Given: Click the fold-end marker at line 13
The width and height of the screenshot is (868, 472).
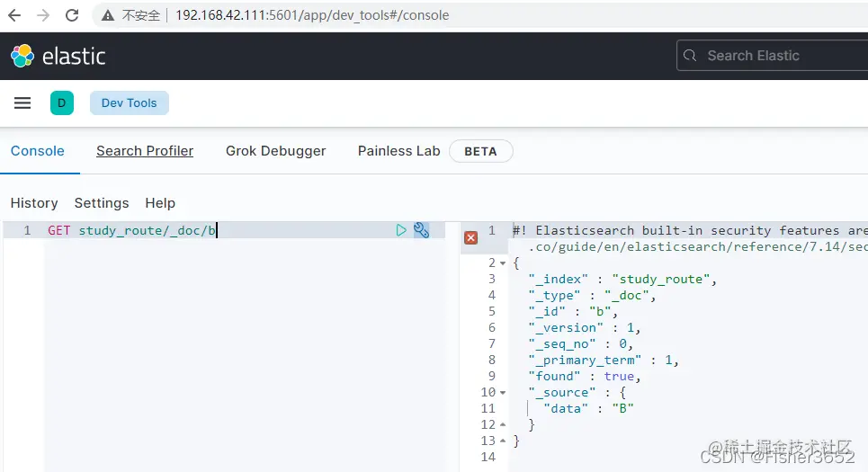Looking at the screenshot, I should [x=503, y=441].
